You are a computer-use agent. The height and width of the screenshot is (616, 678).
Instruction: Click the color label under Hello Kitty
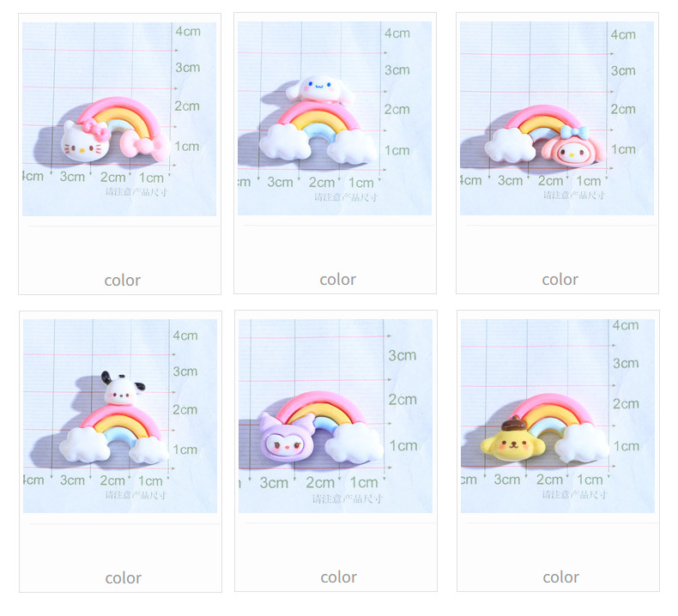(x=123, y=281)
